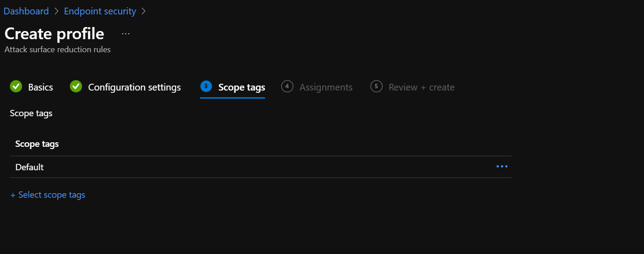This screenshot has width=644, height=254.
Task: Select the Default scope tag row
Action: [29, 167]
